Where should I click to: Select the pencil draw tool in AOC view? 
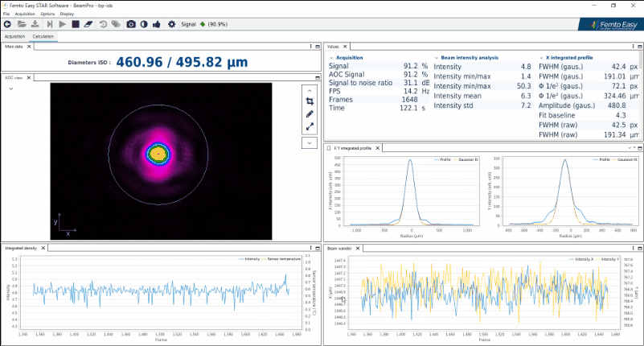(310, 114)
